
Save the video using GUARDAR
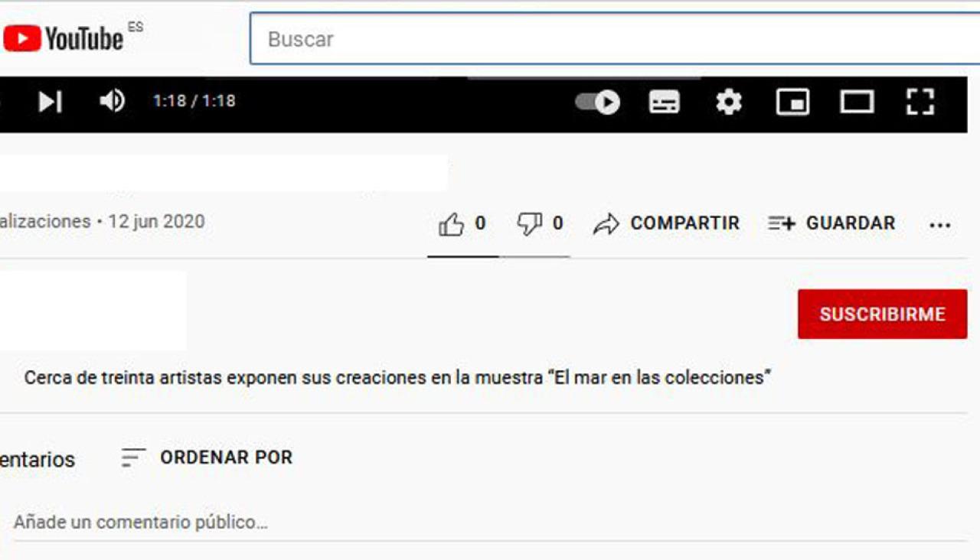coord(832,223)
